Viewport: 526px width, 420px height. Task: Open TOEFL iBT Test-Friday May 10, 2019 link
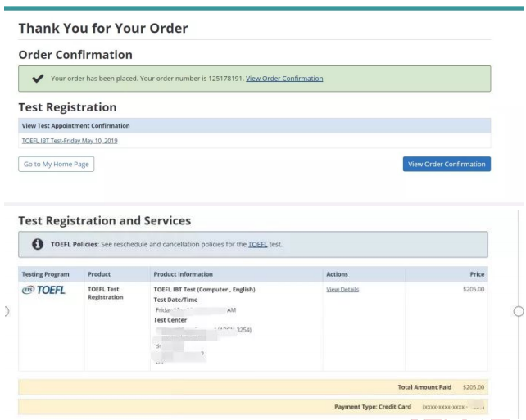coord(70,141)
